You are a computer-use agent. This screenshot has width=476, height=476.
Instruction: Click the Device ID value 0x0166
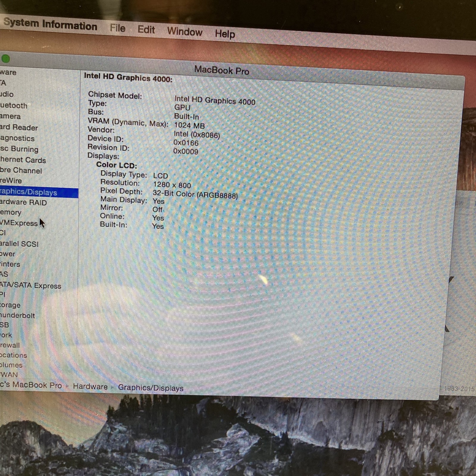(186, 143)
